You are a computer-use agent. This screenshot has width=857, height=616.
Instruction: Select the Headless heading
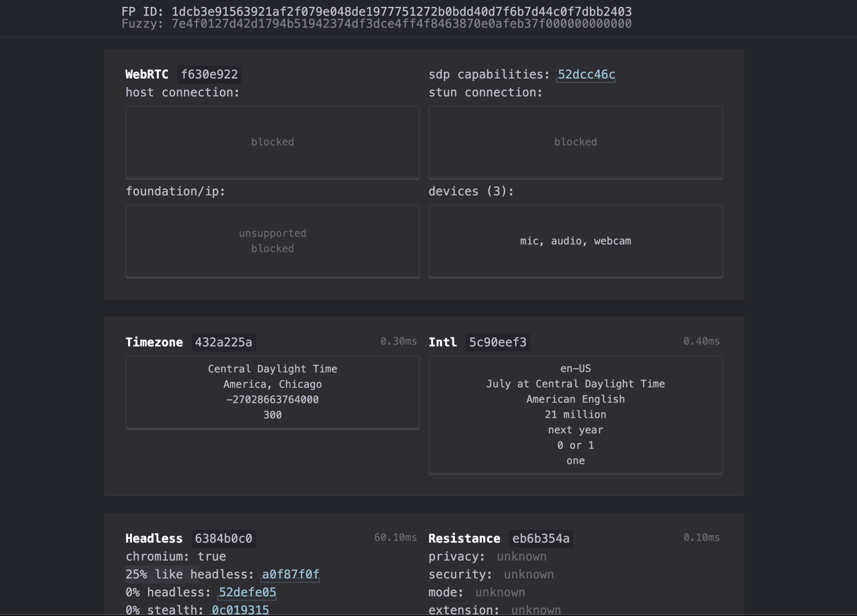tap(154, 539)
